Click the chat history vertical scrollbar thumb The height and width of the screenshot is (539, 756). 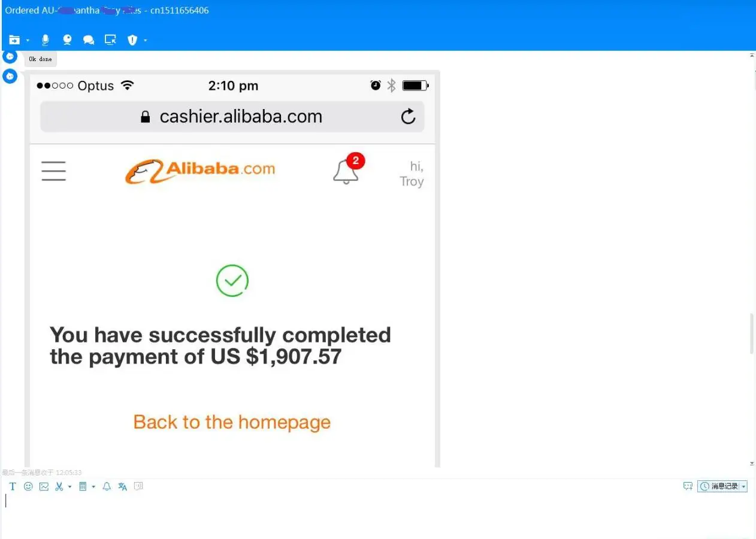[752, 333]
